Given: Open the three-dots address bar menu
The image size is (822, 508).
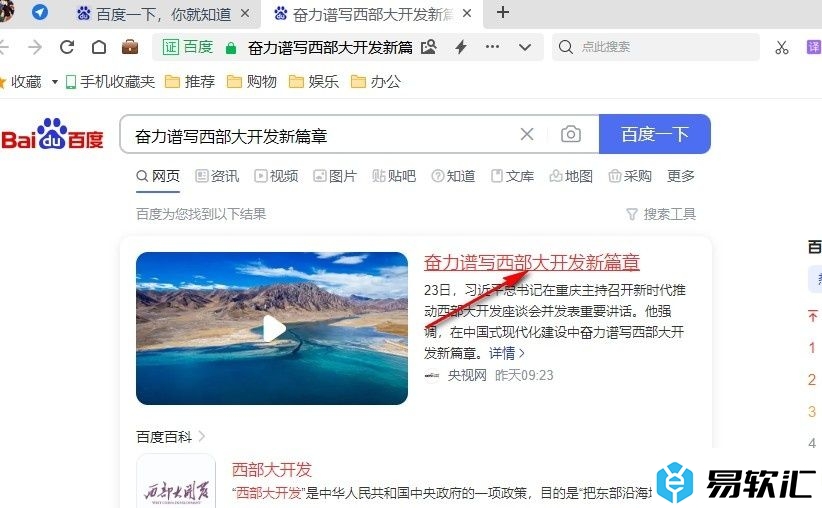Looking at the screenshot, I should point(492,47).
